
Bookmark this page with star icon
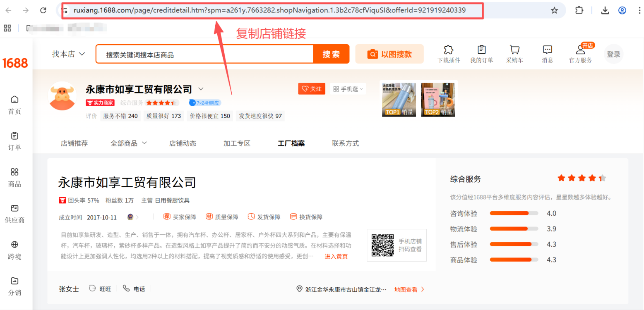pos(554,10)
